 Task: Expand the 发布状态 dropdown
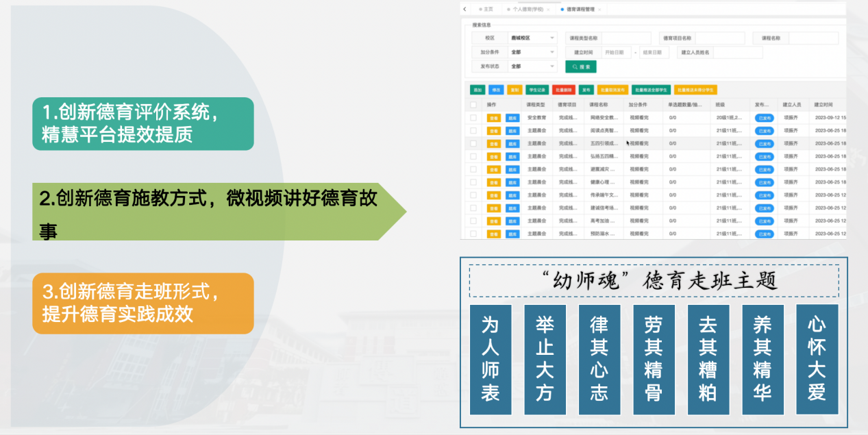click(532, 66)
